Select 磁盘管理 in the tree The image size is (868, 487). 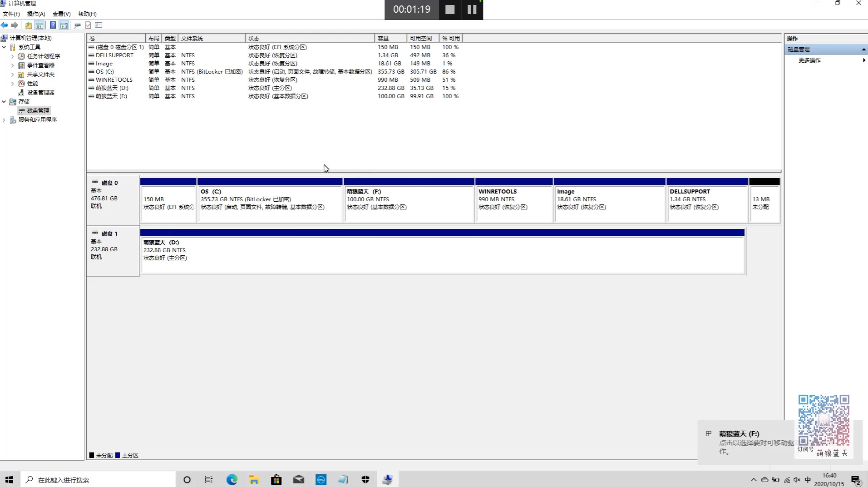pos(38,111)
